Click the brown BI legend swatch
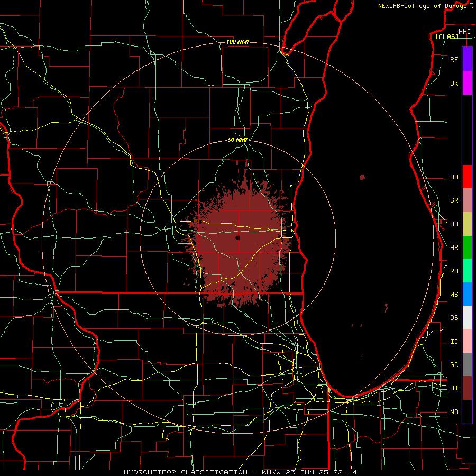The height and width of the screenshot is (476, 476). pos(467,388)
